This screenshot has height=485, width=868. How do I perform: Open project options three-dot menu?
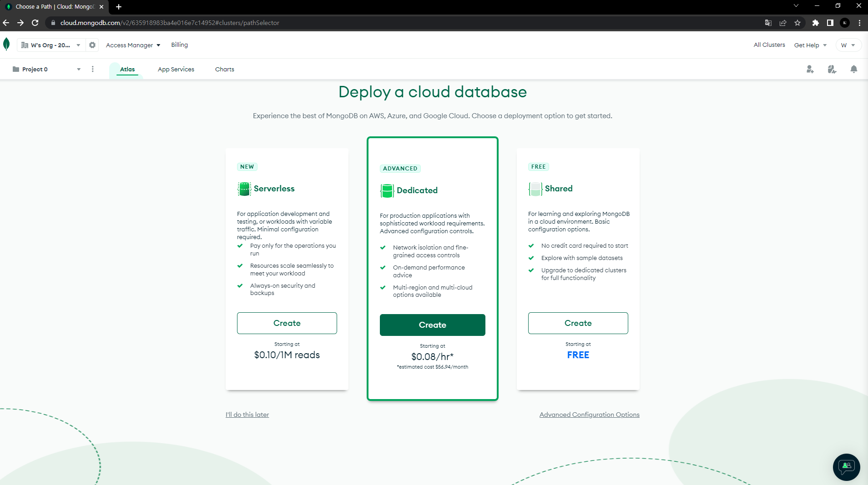point(93,69)
